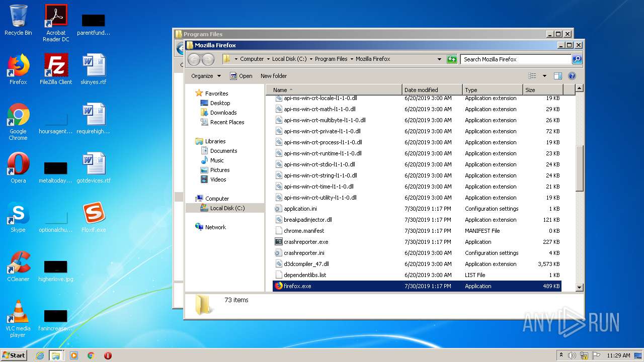Select the Floxif.exe desktop icon
Screen dimensions: 644x362
94,217
